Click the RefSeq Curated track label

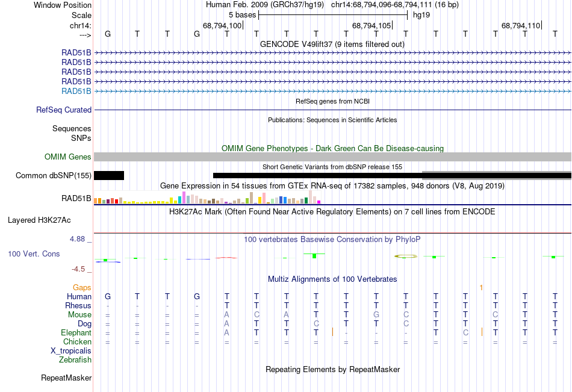[x=64, y=110]
